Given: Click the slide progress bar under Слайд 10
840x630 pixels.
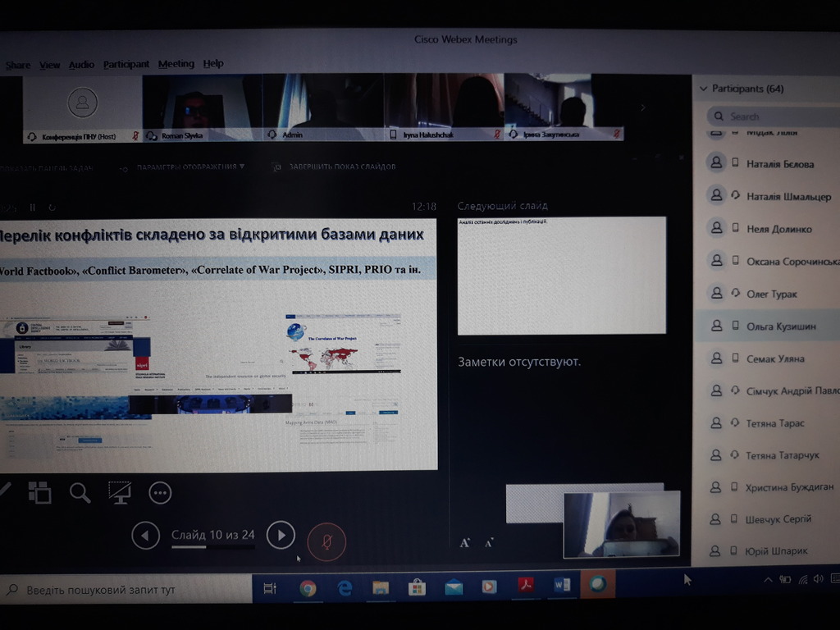Looking at the screenshot, I should pyautogui.click(x=212, y=547).
